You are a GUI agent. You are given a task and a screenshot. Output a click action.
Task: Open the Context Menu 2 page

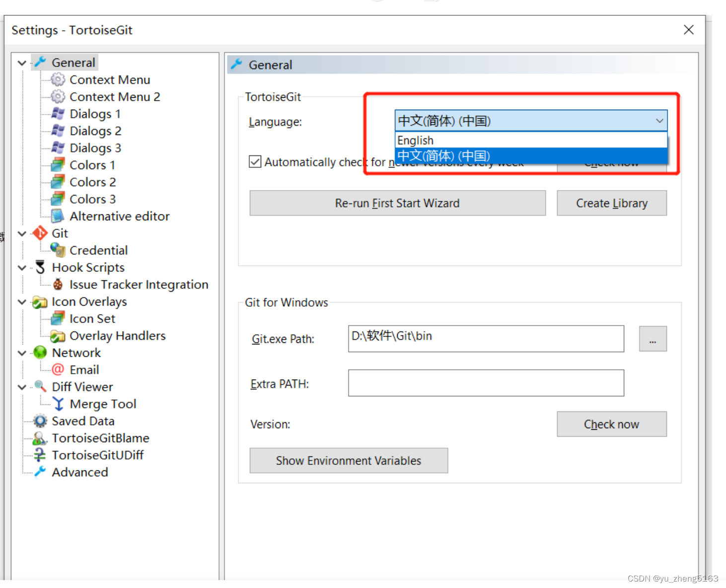tap(115, 96)
